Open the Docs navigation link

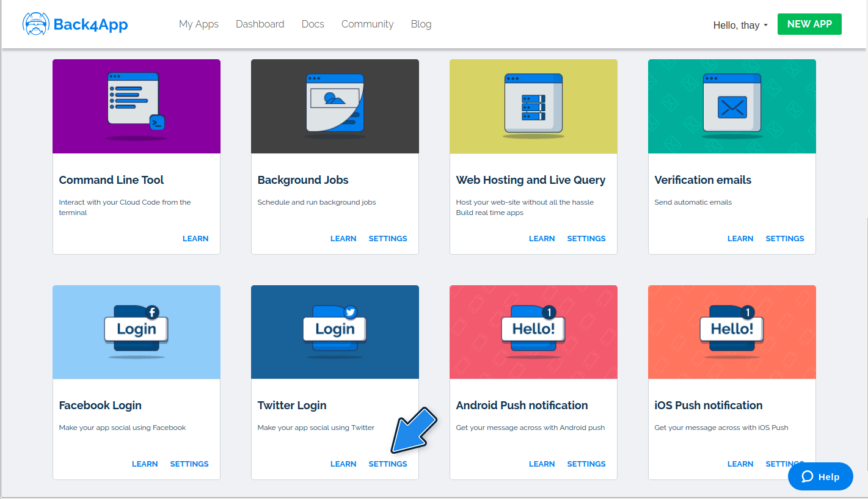pos(313,24)
